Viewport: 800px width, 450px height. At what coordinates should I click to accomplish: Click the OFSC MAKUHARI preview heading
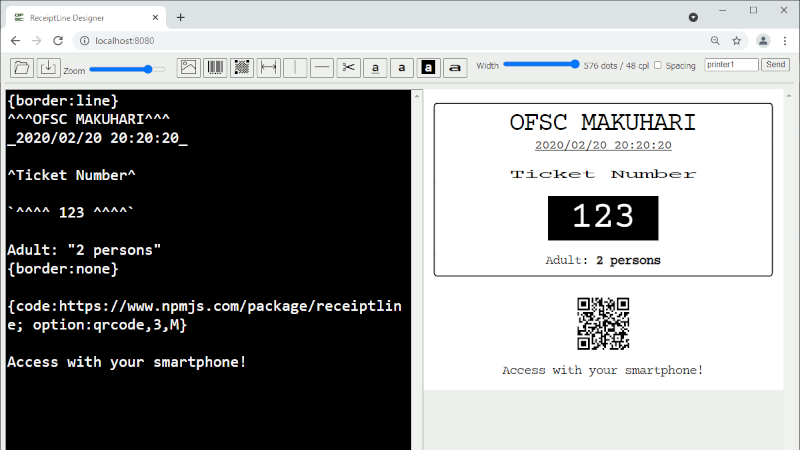(x=603, y=122)
